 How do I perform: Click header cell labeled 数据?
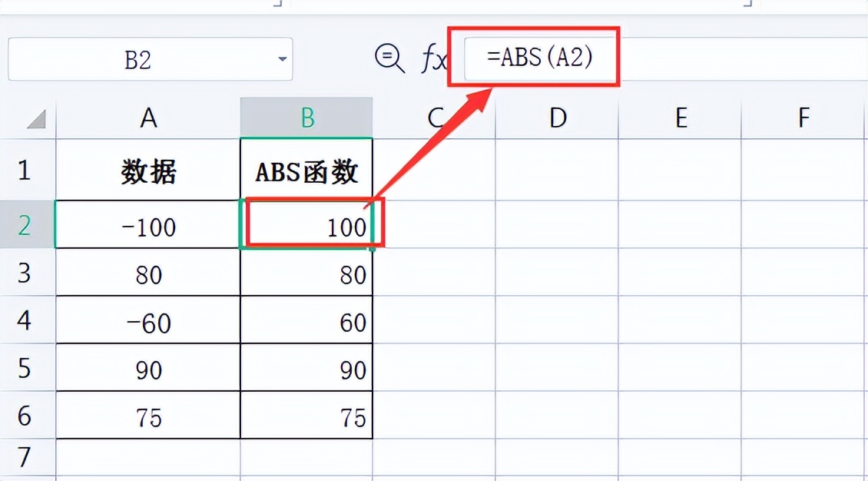pos(148,171)
